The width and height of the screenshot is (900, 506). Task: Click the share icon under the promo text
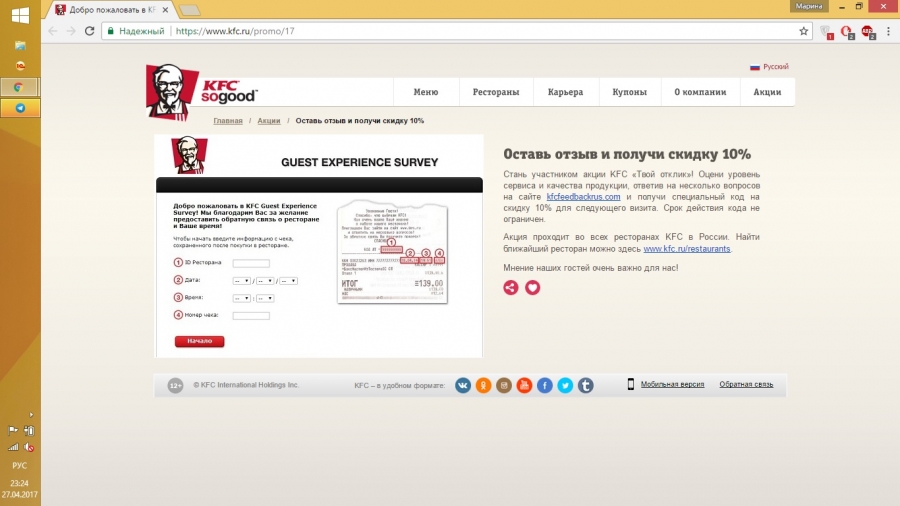[511, 287]
